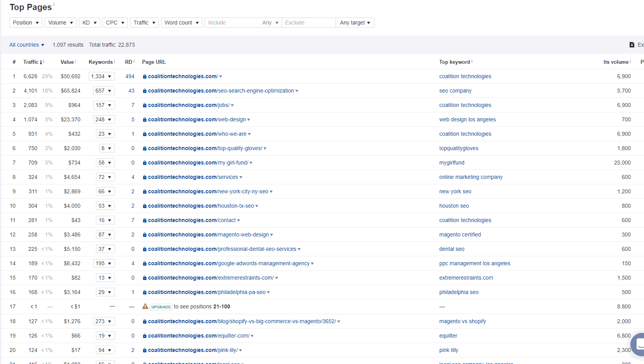Expand the caret next to the /web-design URL
The image size is (644, 364).
[x=249, y=119]
